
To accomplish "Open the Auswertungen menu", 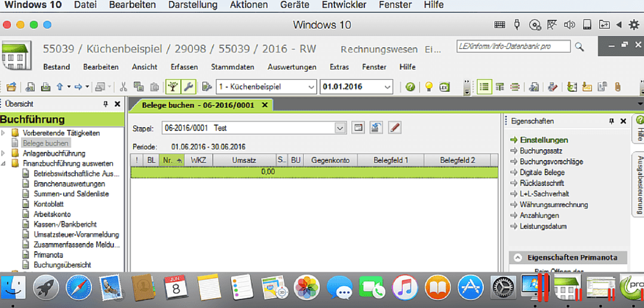I will 292,67.
